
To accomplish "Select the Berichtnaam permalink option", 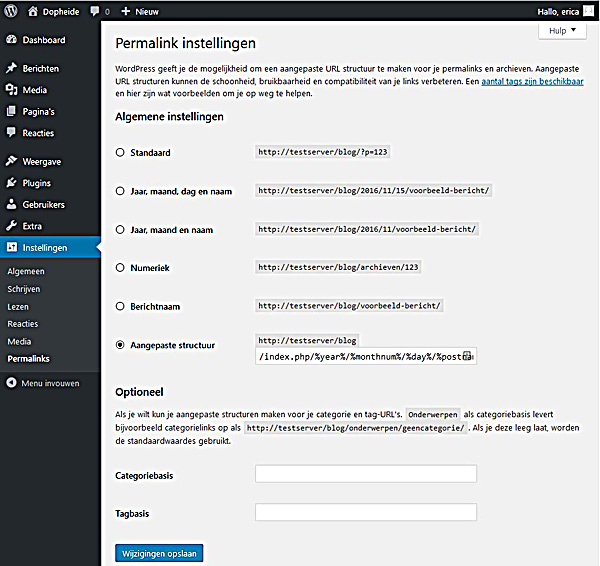I will pos(120,306).
